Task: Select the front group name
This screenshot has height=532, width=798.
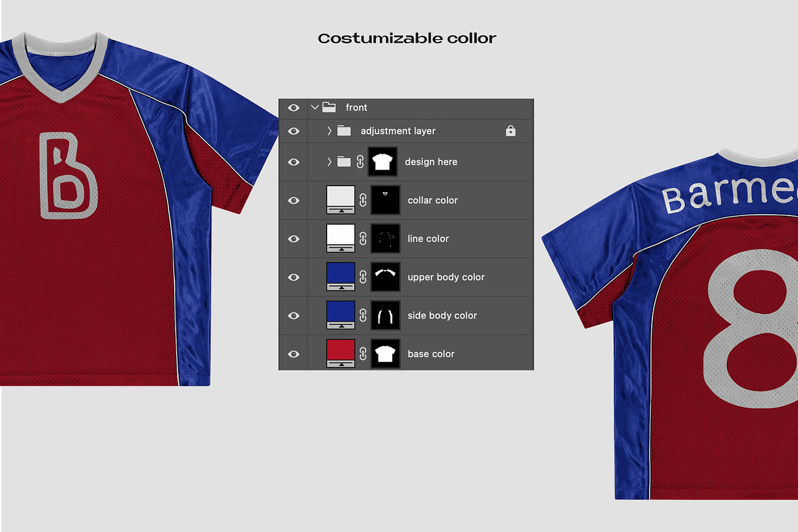Action: [x=356, y=108]
